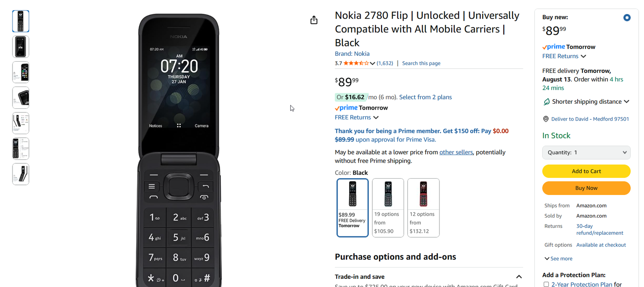Click the Add to Cart button
This screenshot has height=287, width=644.
[x=586, y=171]
